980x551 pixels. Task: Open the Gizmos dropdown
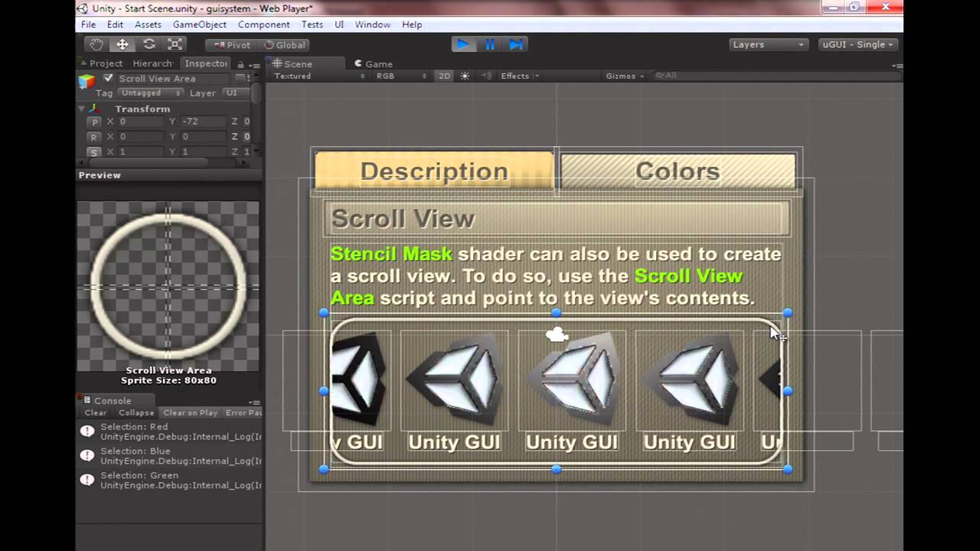(624, 76)
